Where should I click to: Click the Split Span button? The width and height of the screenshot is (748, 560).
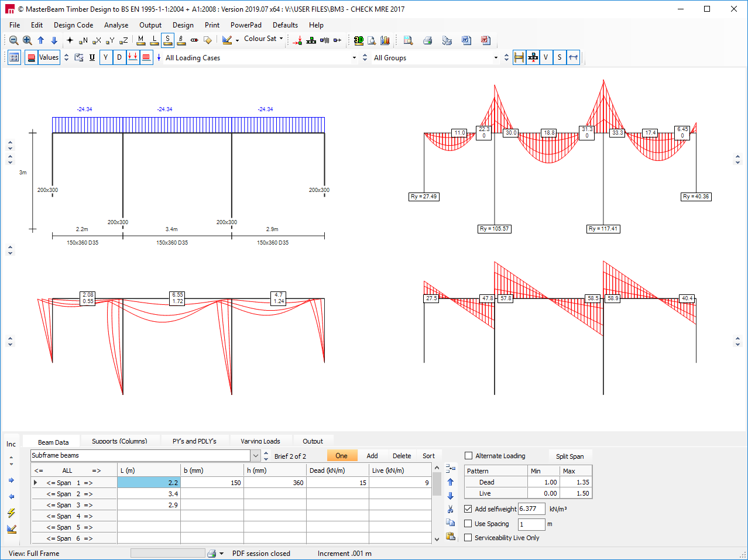click(569, 456)
